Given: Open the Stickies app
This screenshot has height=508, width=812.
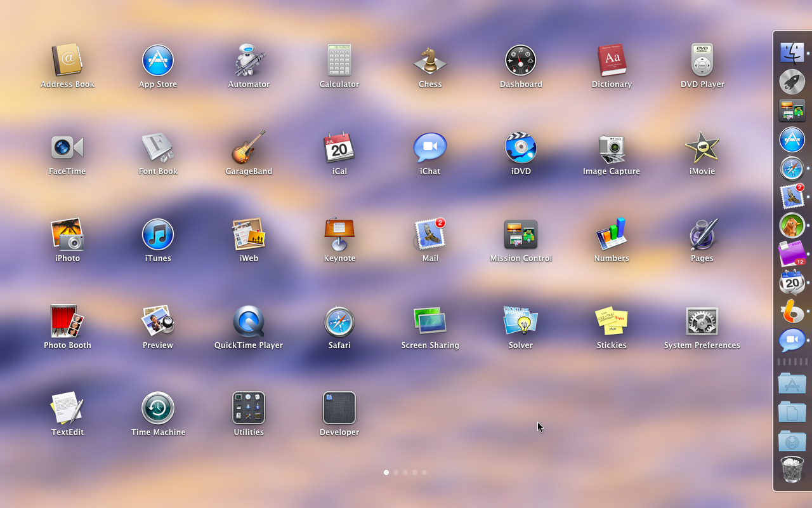Looking at the screenshot, I should pyautogui.click(x=612, y=321).
